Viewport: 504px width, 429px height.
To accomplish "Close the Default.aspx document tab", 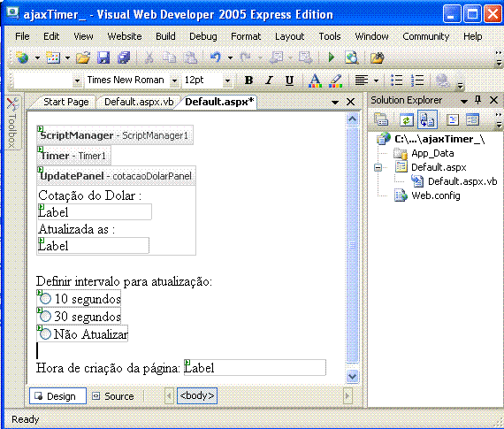I will click(351, 103).
